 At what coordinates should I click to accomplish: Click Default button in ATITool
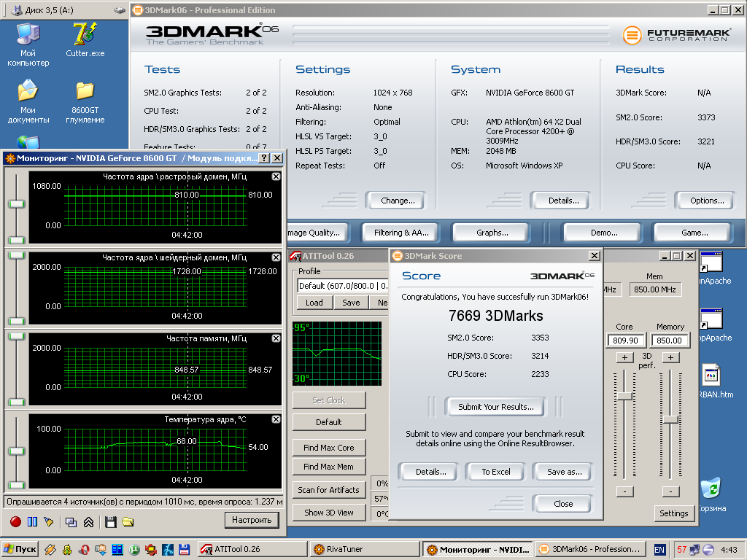tap(329, 422)
